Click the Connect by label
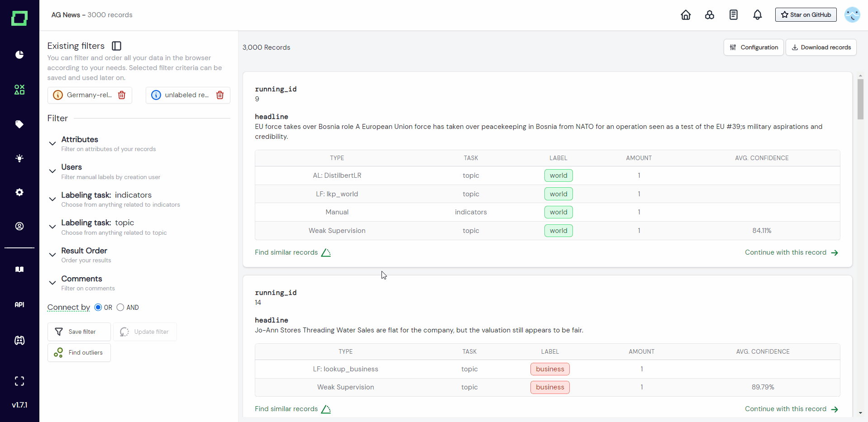Screen dimensions: 868x422 [69, 308]
